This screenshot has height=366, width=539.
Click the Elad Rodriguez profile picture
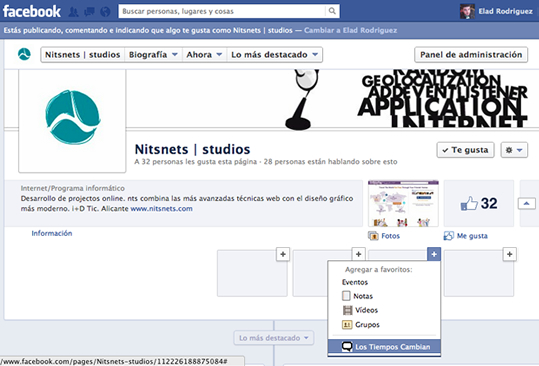coord(467,11)
